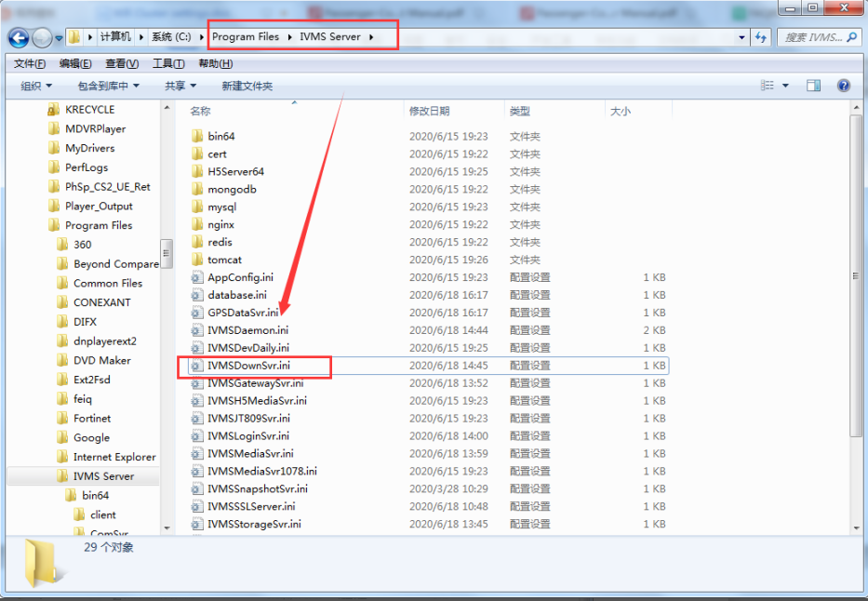Select IVMSMediaSvr1078.ini file name
The height and width of the screenshot is (601, 868).
pyautogui.click(x=261, y=472)
